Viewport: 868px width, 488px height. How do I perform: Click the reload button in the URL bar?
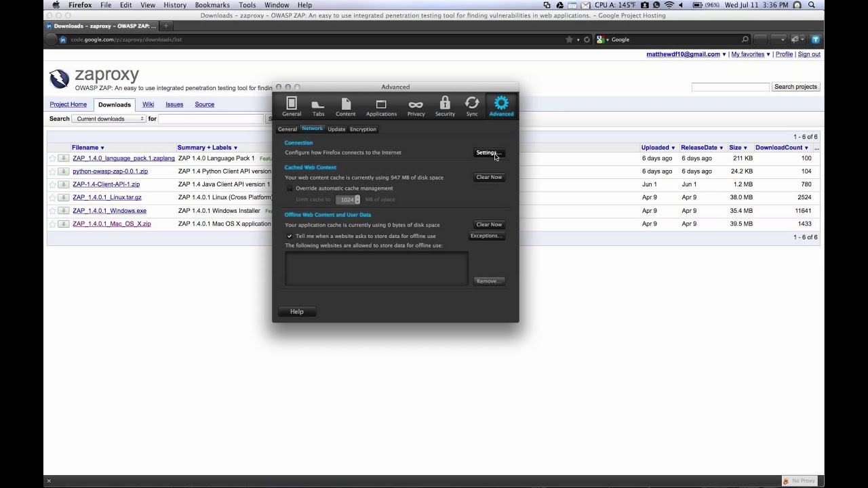pos(587,39)
